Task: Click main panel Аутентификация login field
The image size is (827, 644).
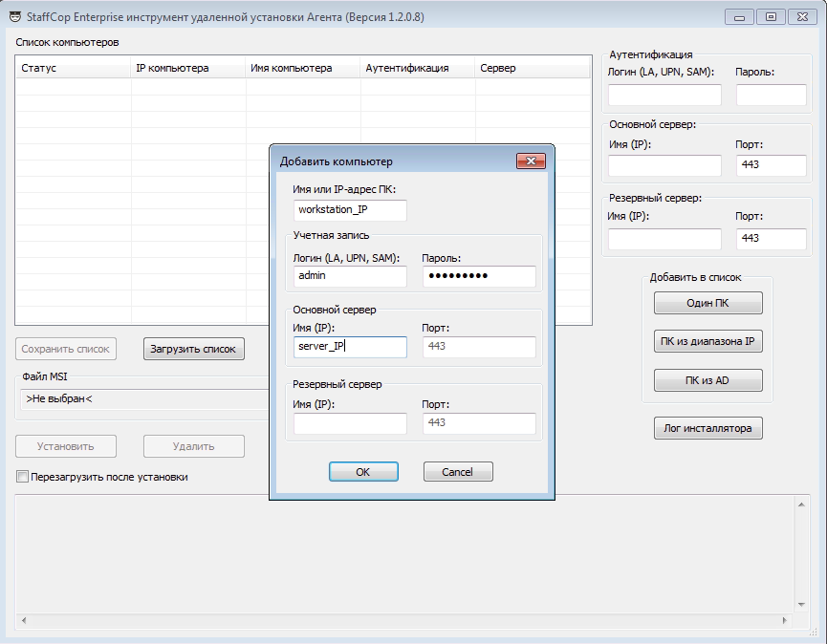Action: point(664,95)
